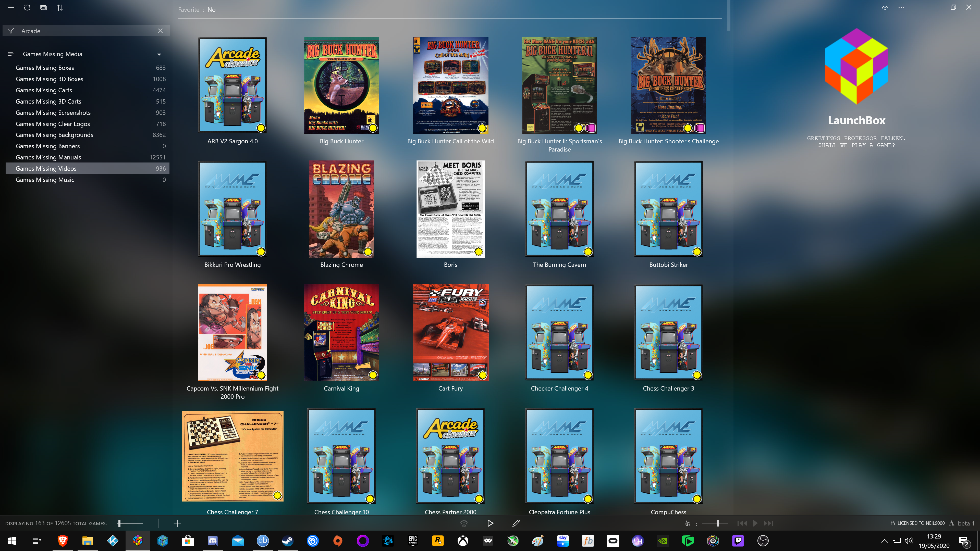Toggle the eye visibility icon at top right
The width and height of the screenshot is (980, 551).
pos(885,8)
